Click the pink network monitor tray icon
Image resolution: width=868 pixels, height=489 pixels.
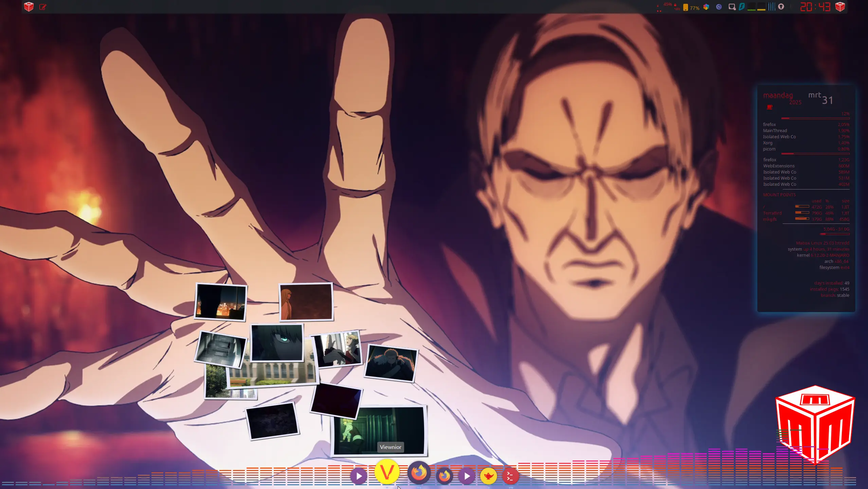pyautogui.click(x=732, y=7)
